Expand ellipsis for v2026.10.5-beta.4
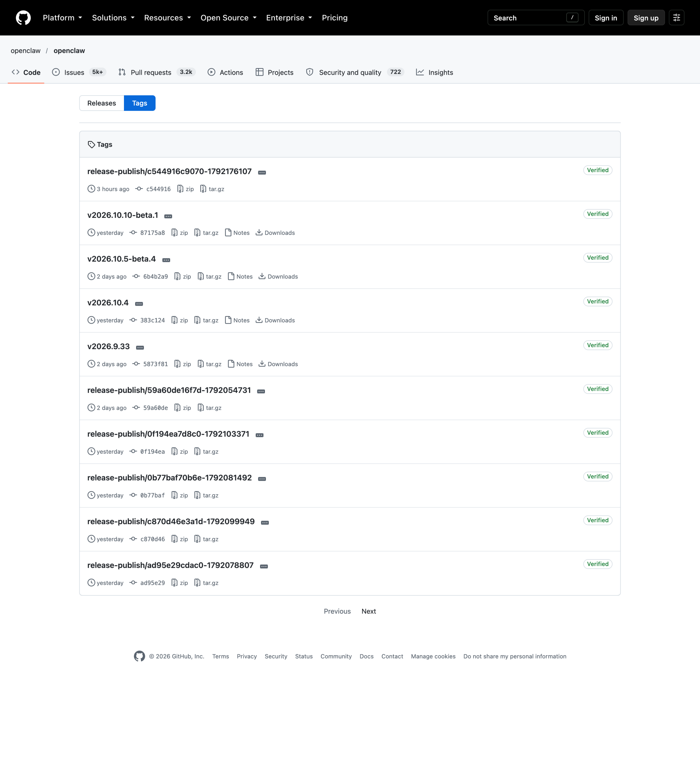Viewport: 700px width, 778px height. coord(166,260)
